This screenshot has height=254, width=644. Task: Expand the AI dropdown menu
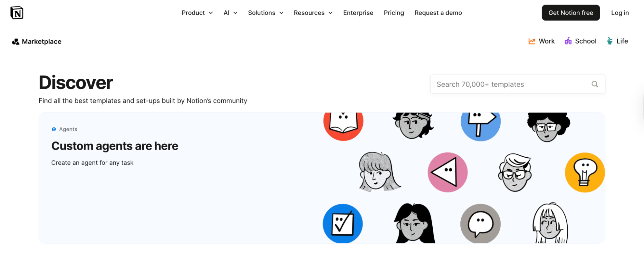click(x=230, y=13)
